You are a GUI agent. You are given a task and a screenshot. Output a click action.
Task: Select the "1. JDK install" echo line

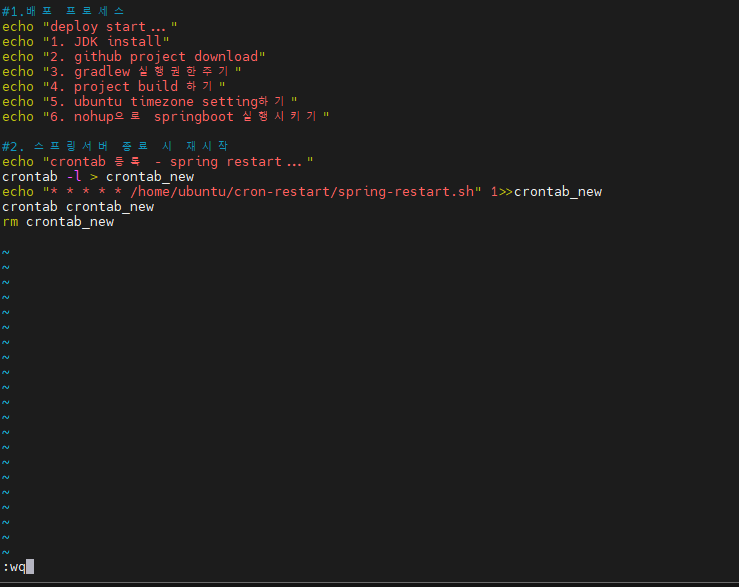tap(86, 41)
